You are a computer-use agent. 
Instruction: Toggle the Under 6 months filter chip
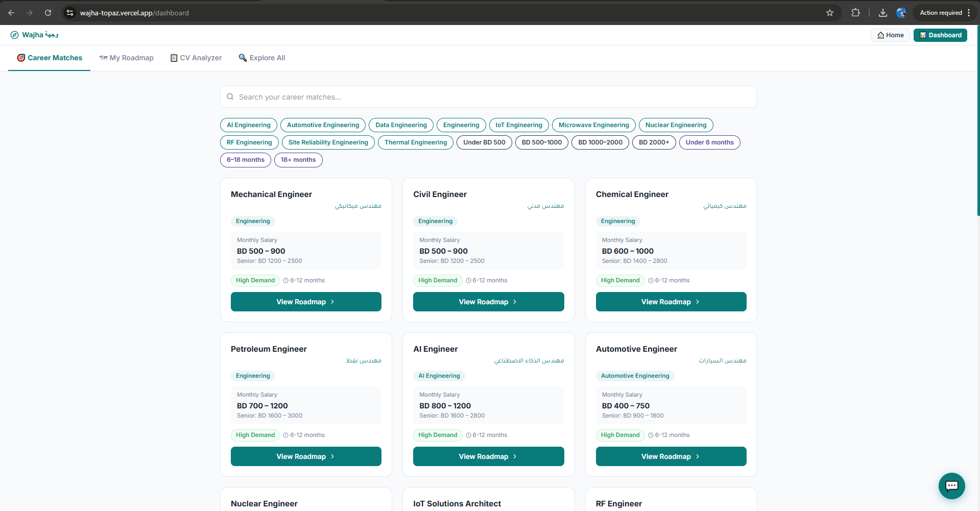pyautogui.click(x=710, y=142)
